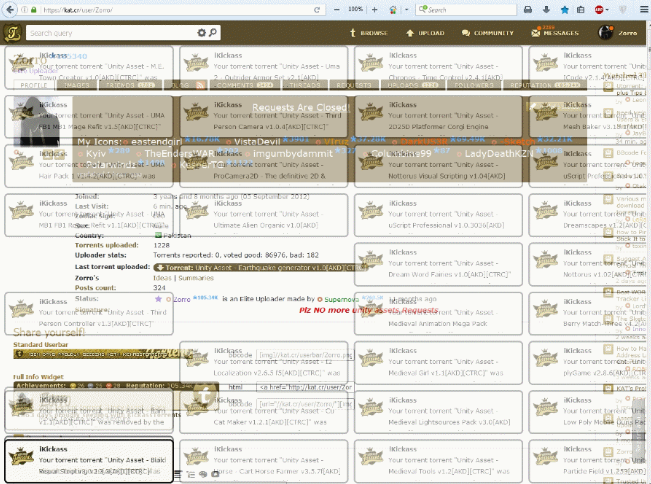This screenshot has width=651, height=484.
Task: Reload the page with the refresh icon
Action: (x=317, y=10)
